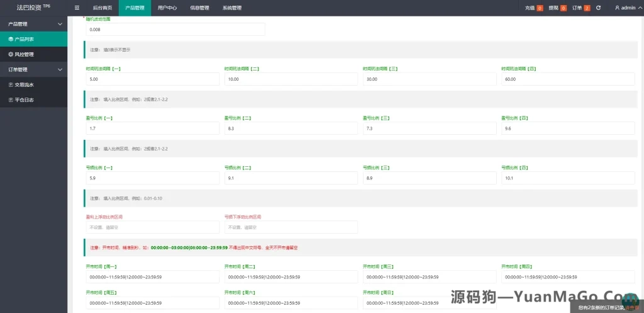
Task: Open the 信息管理 top menu
Action: click(199, 8)
